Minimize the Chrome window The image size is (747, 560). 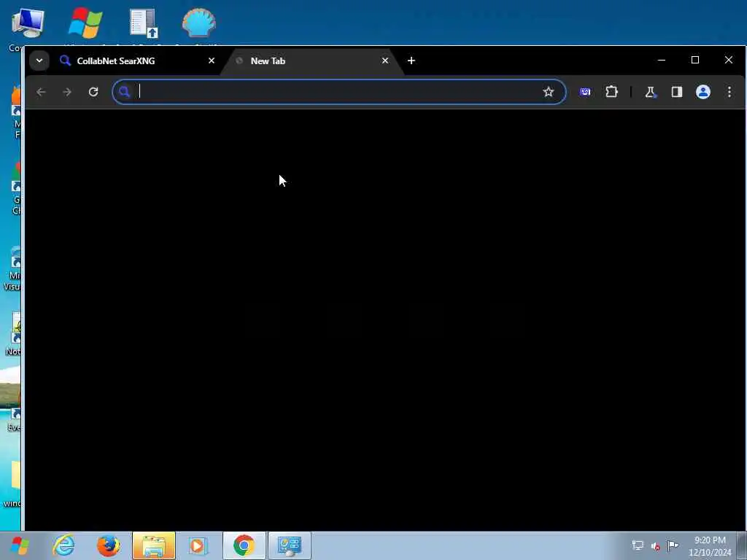661,60
